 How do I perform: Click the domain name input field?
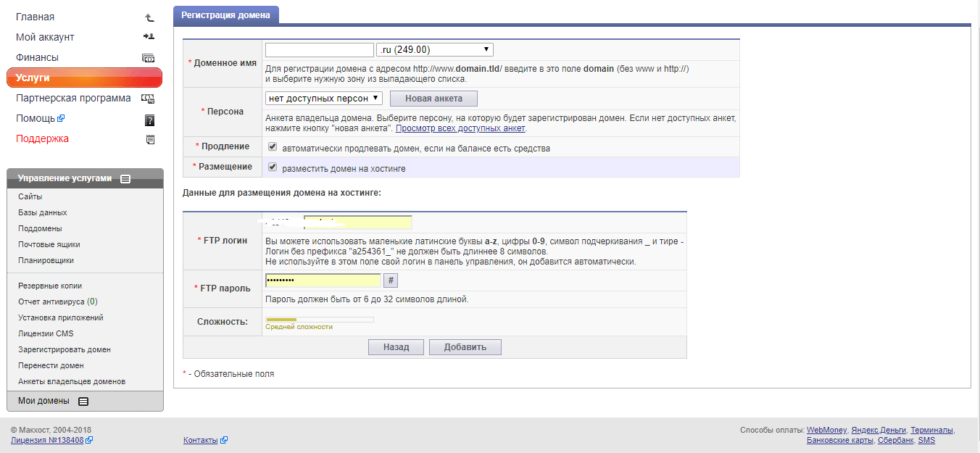click(x=319, y=50)
